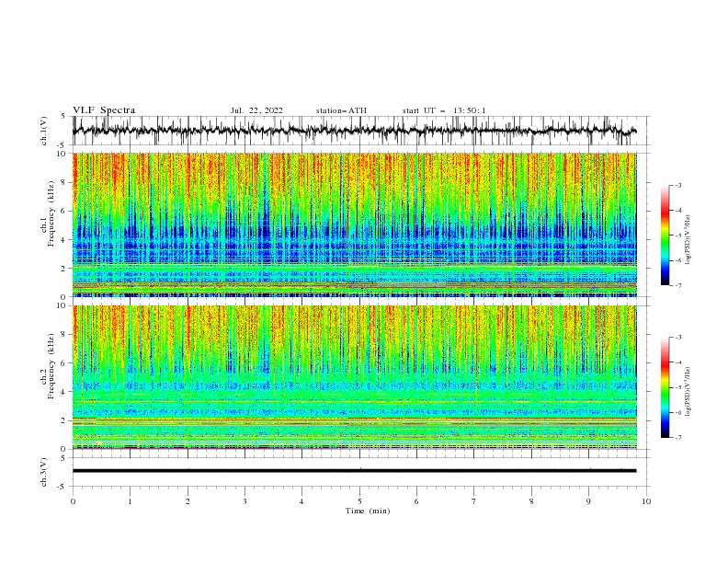The height and width of the screenshot is (563, 728).
Task: Click the ch.3 flat black trace
Action: pyautogui.click(x=355, y=471)
